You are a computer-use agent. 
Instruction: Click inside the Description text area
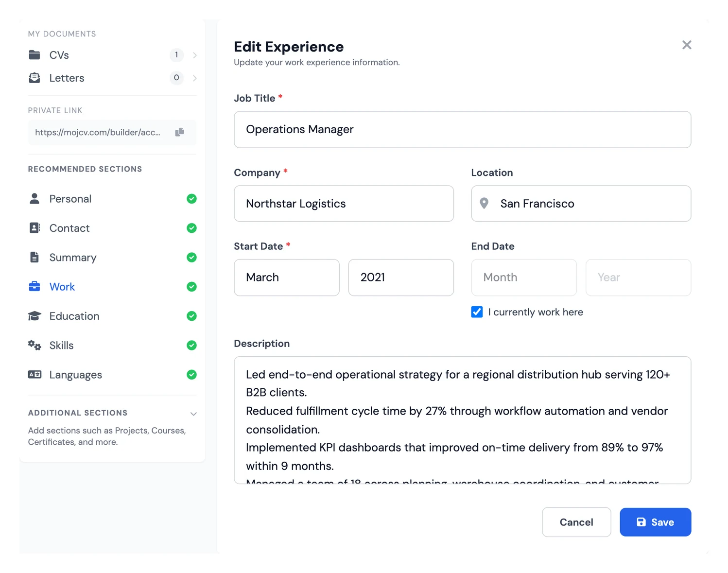click(x=462, y=420)
